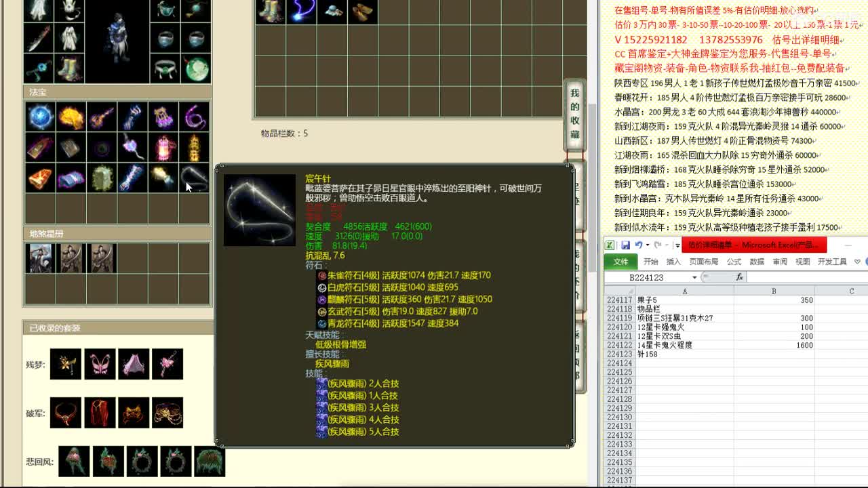Select the golden flame treasure icon
Viewport: 868px width, 488px height.
point(71,117)
